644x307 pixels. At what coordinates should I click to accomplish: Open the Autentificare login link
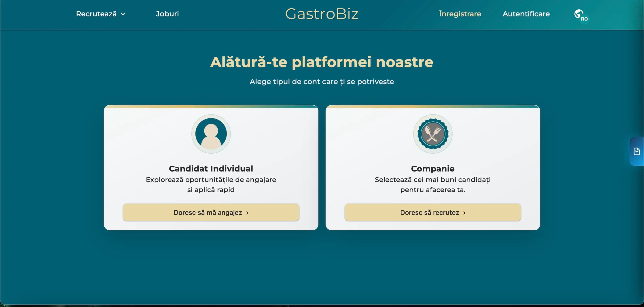[x=526, y=14]
